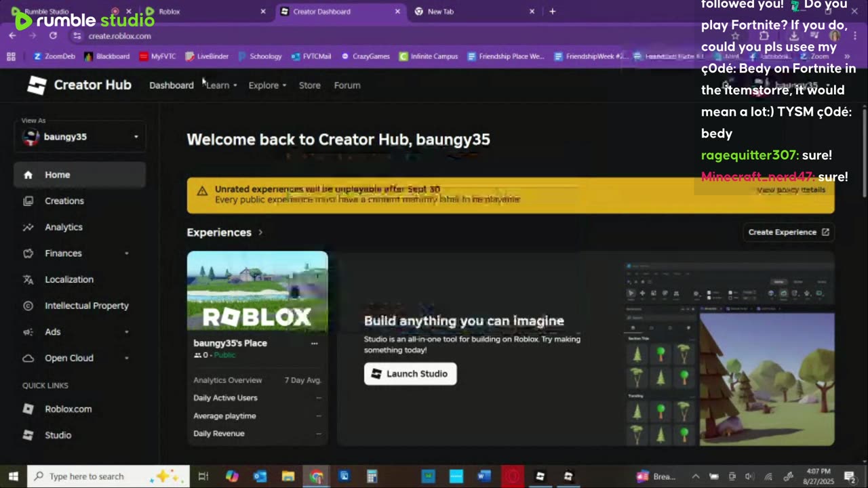Screen dimensions: 868x488
Task: Expand the Ads submenu arrow
Action: click(x=127, y=332)
